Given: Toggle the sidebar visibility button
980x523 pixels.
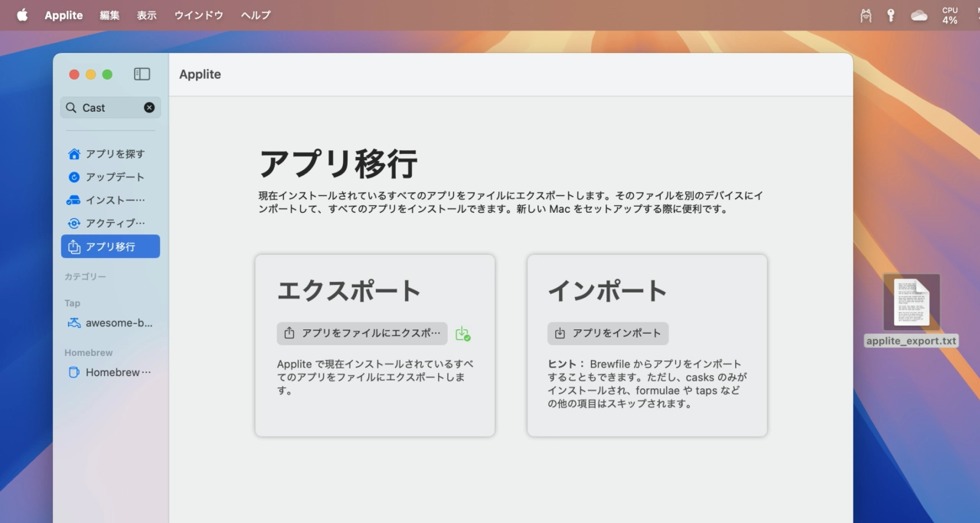Looking at the screenshot, I should tap(142, 74).
